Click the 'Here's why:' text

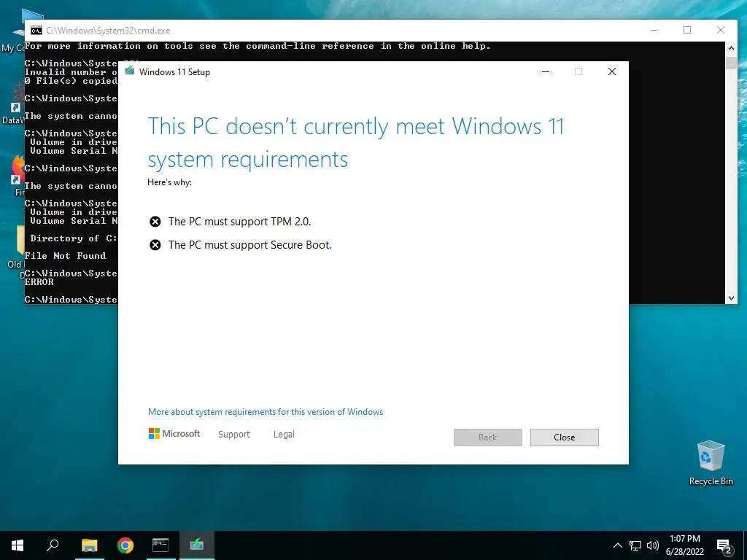click(x=169, y=182)
